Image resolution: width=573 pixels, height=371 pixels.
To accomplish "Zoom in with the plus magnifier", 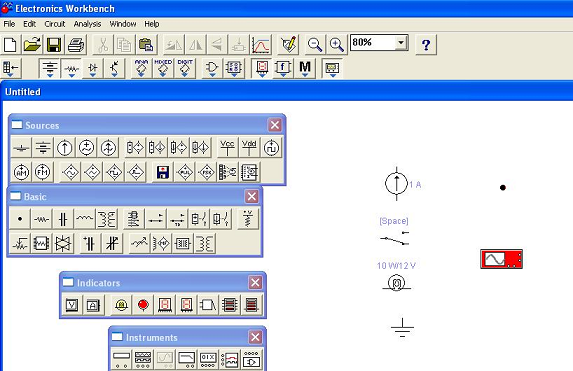I will tap(337, 45).
